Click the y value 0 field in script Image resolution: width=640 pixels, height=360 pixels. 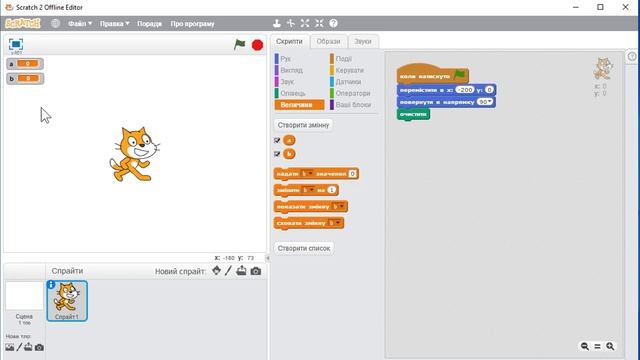[x=489, y=90]
